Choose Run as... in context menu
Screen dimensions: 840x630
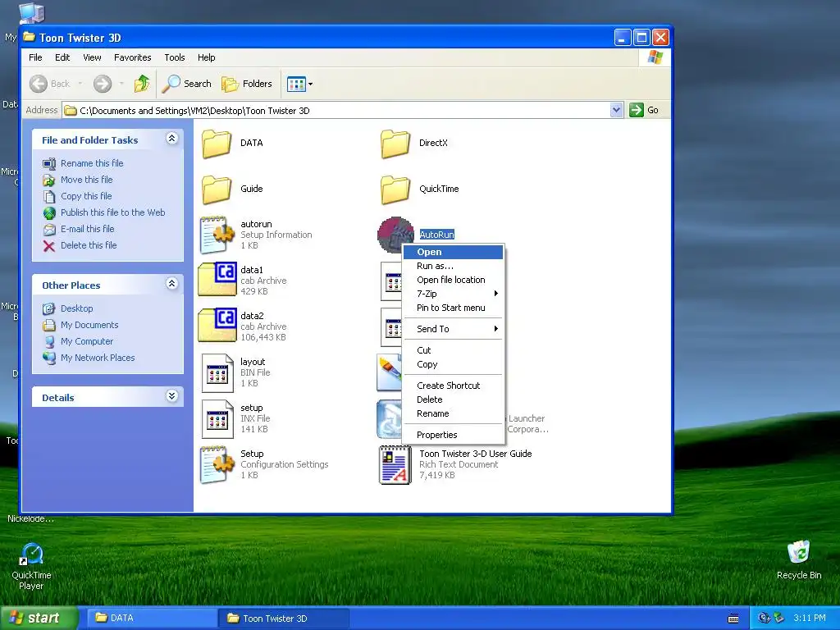pos(453,266)
